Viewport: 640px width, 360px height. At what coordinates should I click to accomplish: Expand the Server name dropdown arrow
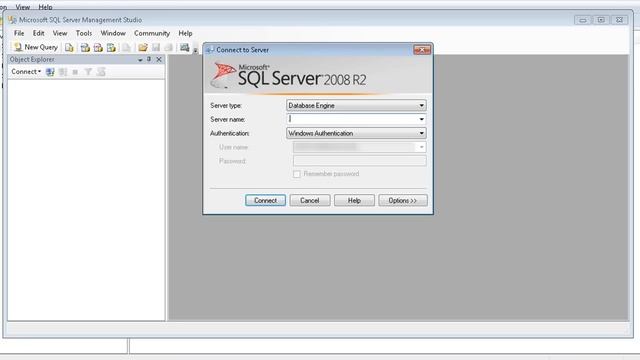click(x=422, y=119)
